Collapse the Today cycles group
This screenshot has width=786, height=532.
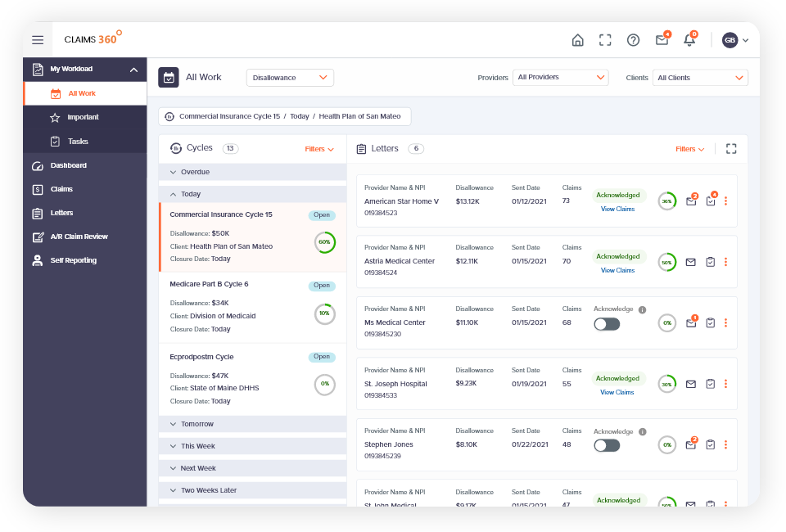pos(253,194)
